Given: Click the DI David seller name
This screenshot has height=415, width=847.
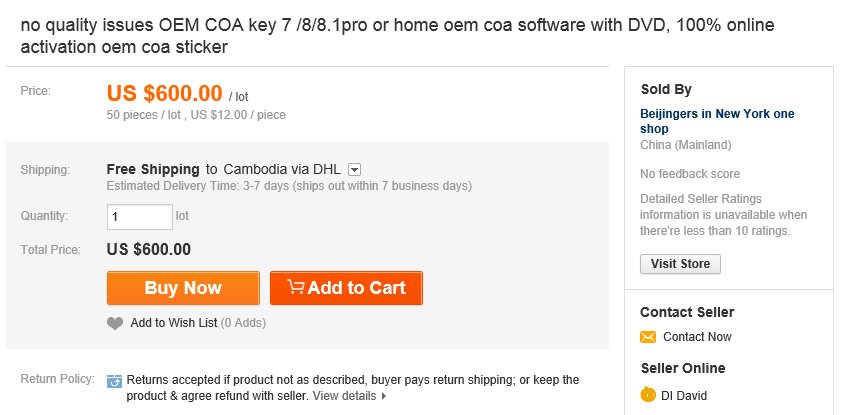Looking at the screenshot, I should (x=685, y=396).
